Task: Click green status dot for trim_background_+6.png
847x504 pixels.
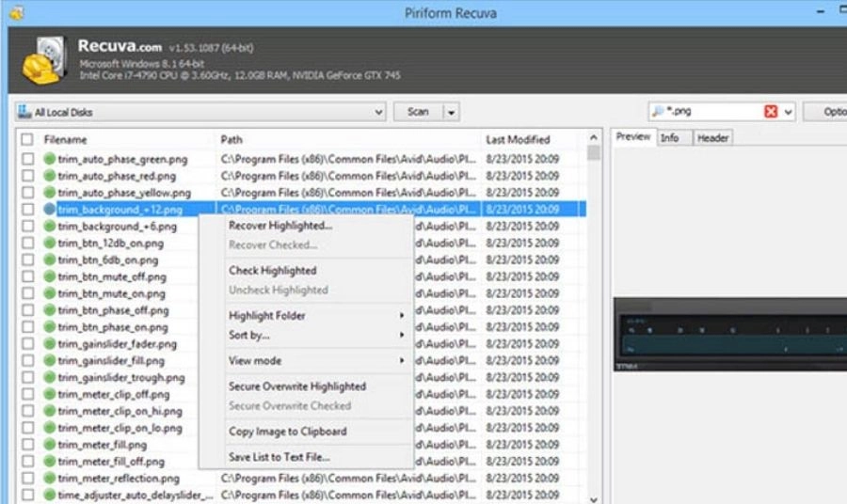Action: [x=50, y=226]
